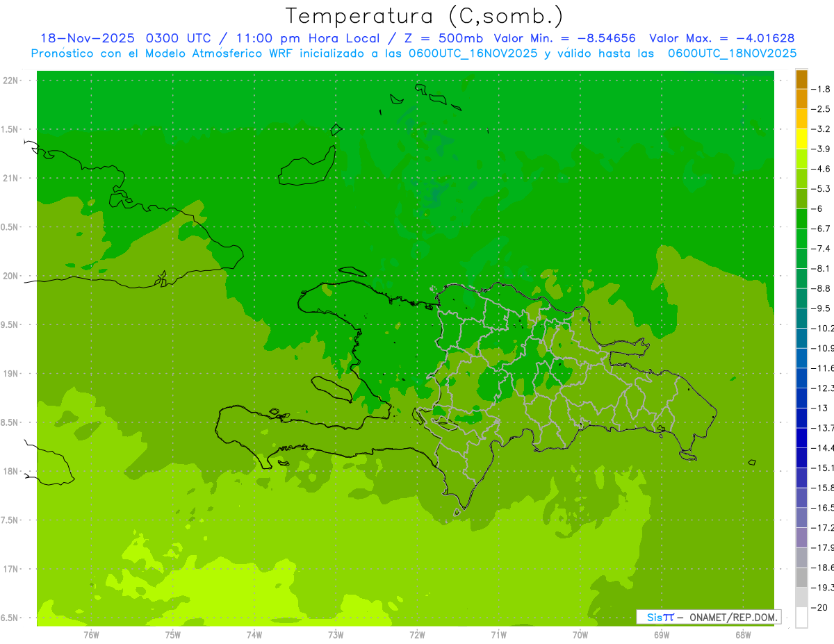
Task: Click the '19N' latitude axis label
Action: [12, 374]
